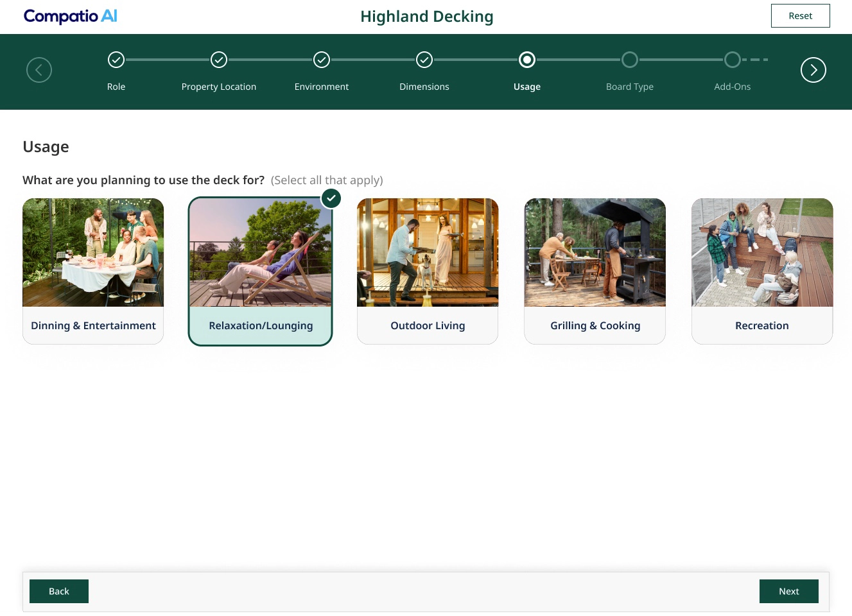
Task: Click the Board Type step circle
Action: pos(630,60)
